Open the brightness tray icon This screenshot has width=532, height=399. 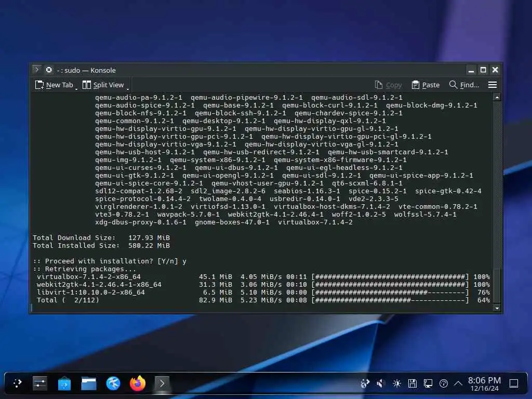pos(396,383)
